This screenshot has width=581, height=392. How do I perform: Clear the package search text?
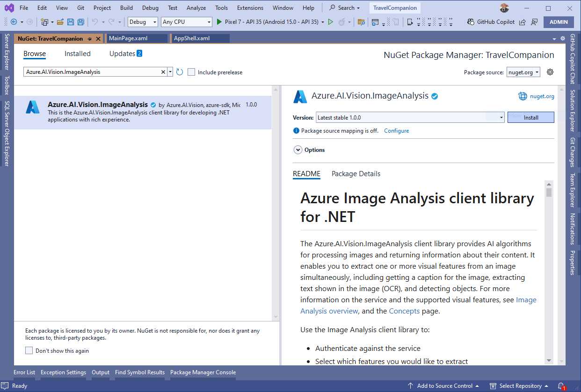163,72
